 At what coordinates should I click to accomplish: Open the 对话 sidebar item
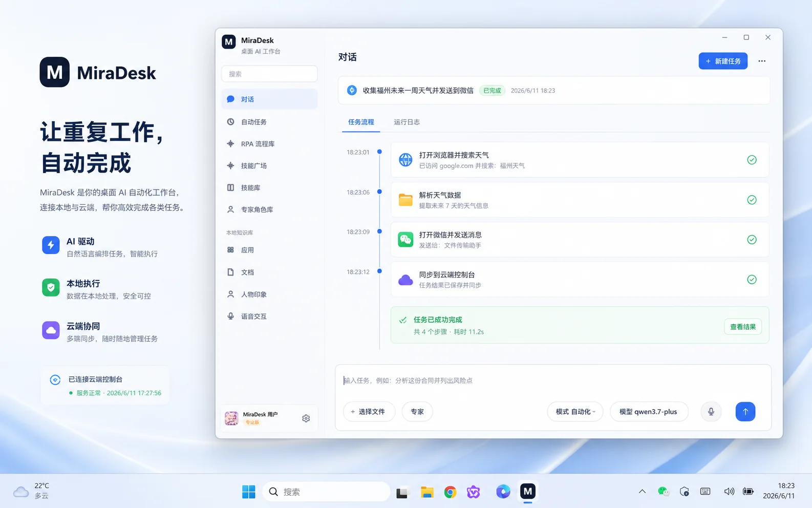point(269,99)
